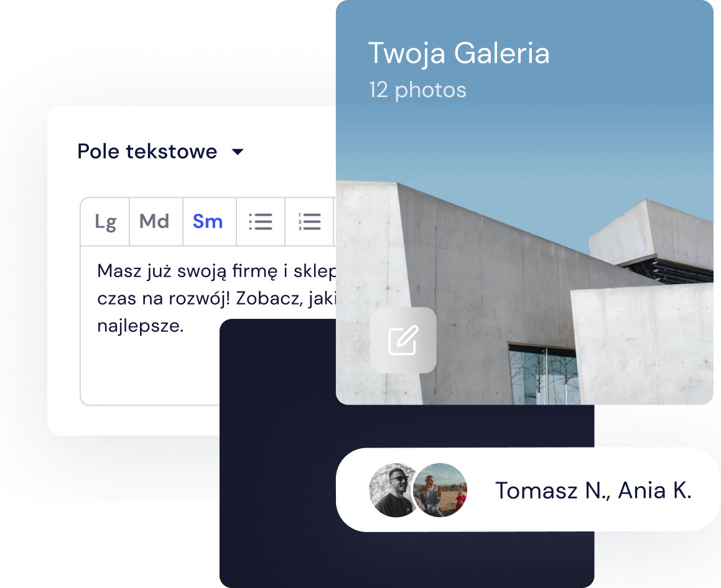This screenshot has width=721, height=588.
Task: Open the "12 photos" count link
Action: pos(417,90)
